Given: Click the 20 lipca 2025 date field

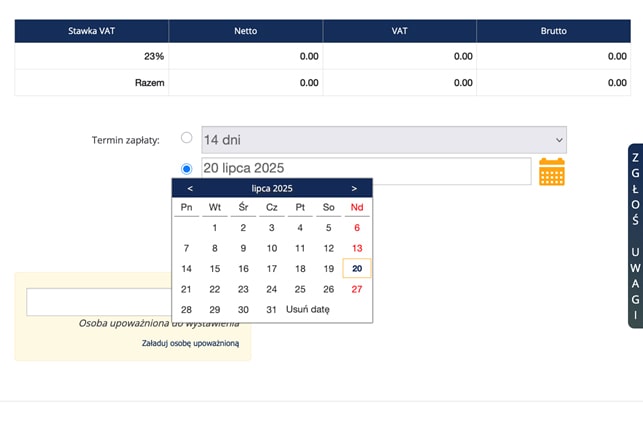Looking at the screenshot, I should coord(365,169).
